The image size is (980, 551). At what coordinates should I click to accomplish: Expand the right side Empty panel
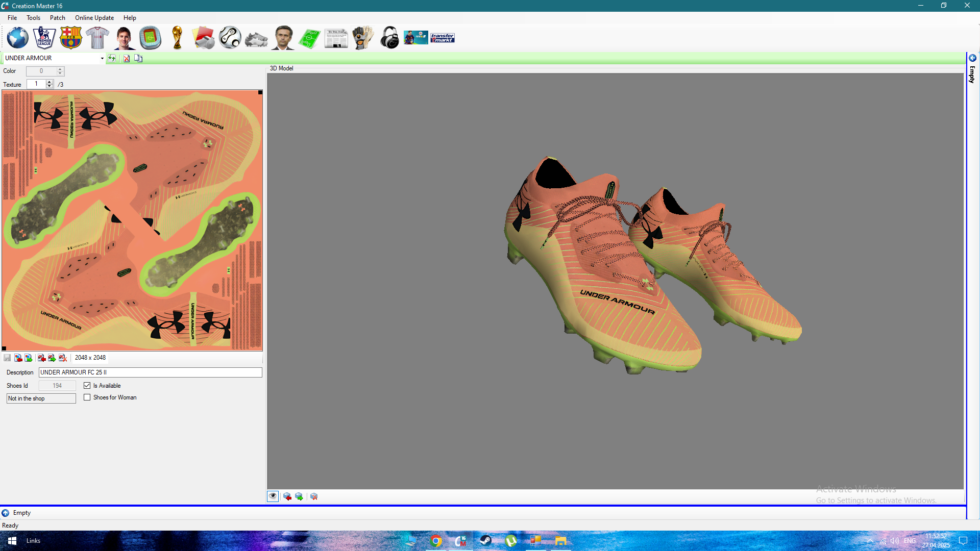(x=973, y=58)
